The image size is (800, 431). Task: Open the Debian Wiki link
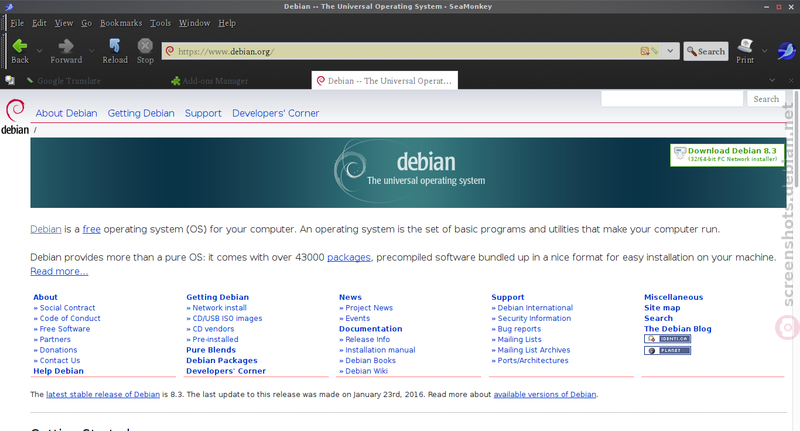coord(366,371)
